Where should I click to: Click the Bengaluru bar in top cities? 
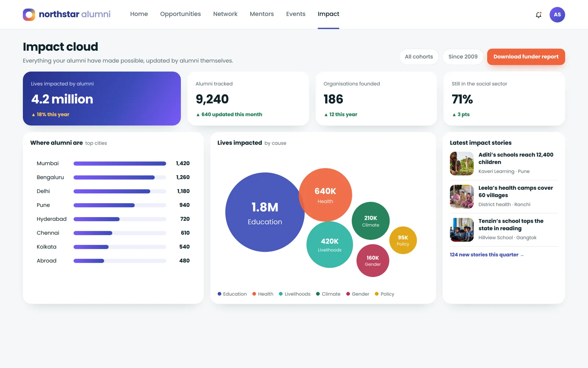114,177
